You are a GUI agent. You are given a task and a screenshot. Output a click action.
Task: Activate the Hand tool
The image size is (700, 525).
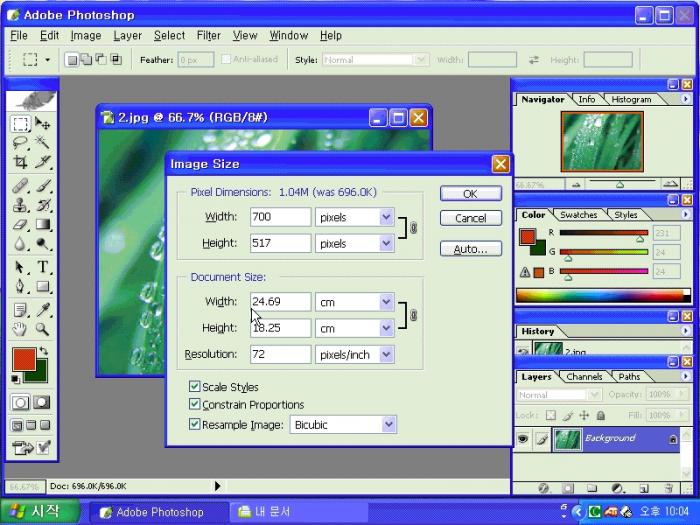pyautogui.click(x=20, y=329)
